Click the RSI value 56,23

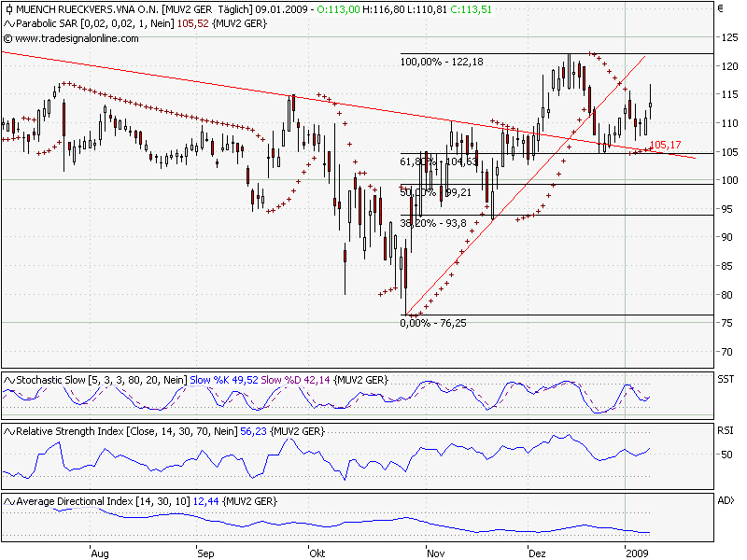tap(253, 431)
